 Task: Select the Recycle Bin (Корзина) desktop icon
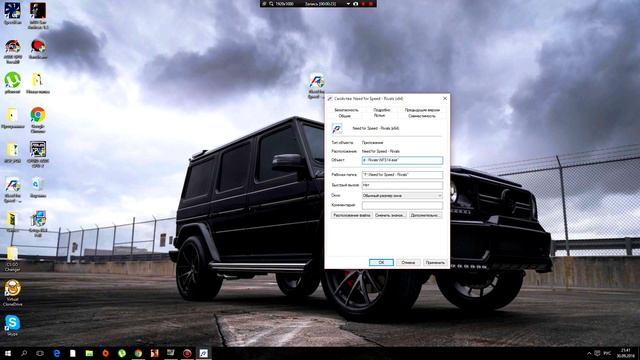click(x=38, y=187)
